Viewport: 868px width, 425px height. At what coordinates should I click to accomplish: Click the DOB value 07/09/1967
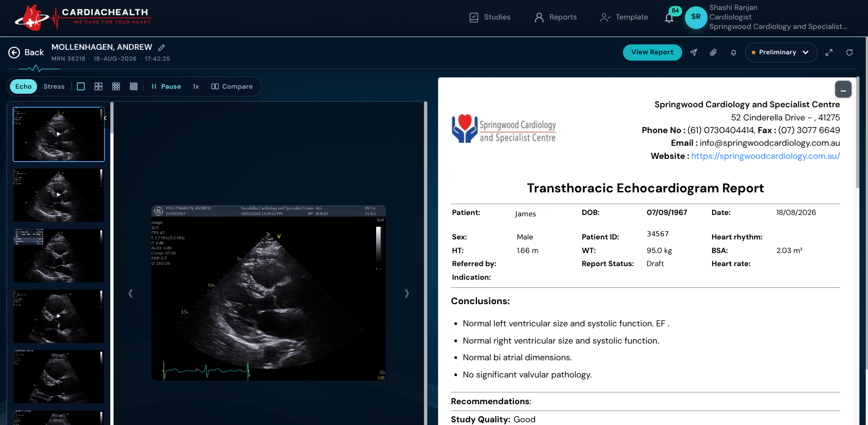coord(667,213)
